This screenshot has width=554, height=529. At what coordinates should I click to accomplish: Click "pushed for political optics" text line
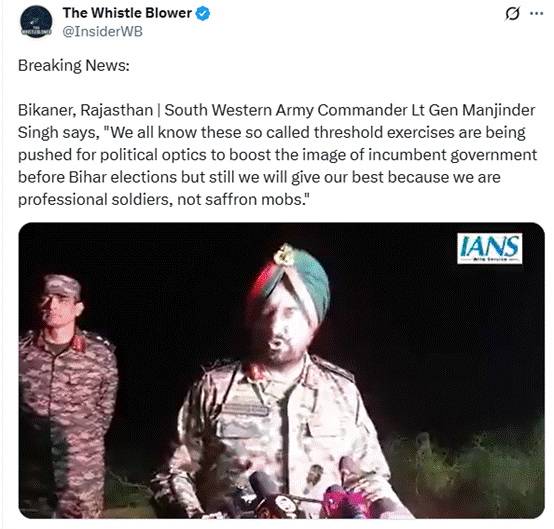tap(277, 155)
